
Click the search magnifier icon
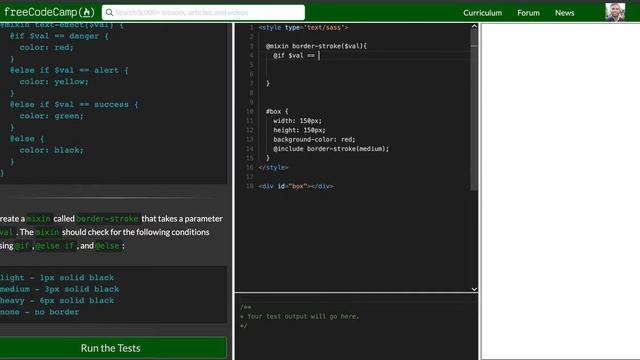coord(109,13)
